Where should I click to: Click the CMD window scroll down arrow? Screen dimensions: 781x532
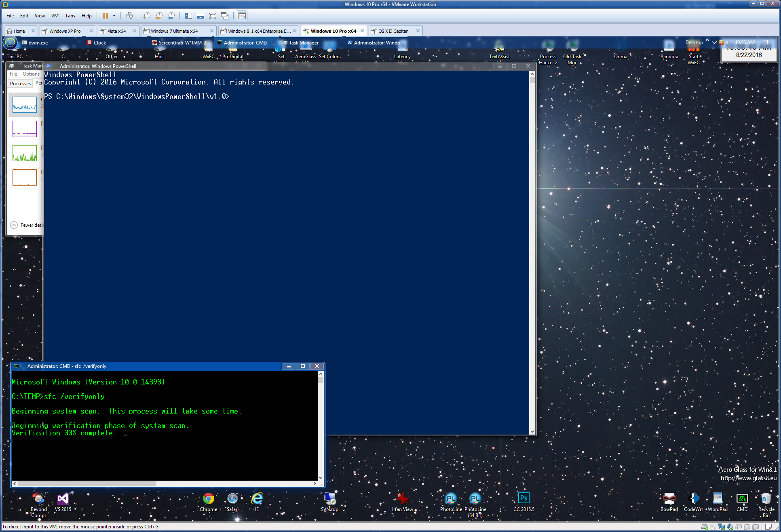(x=321, y=477)
